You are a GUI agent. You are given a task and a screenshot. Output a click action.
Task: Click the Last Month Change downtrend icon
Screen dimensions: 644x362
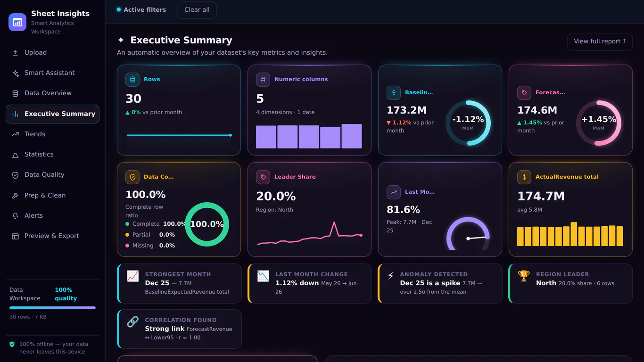point(263,276)
